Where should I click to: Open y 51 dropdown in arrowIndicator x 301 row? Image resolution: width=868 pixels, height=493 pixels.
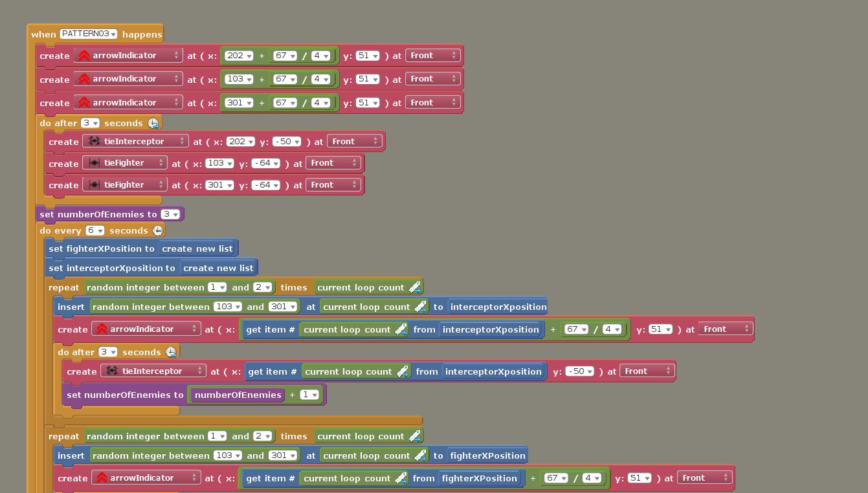coord(367,103)
